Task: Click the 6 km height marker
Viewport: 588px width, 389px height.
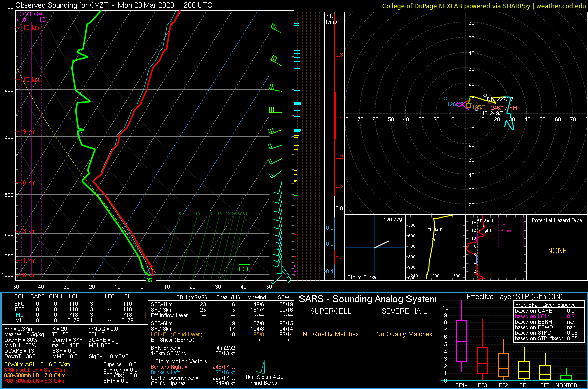Action: tap(28, 183)
